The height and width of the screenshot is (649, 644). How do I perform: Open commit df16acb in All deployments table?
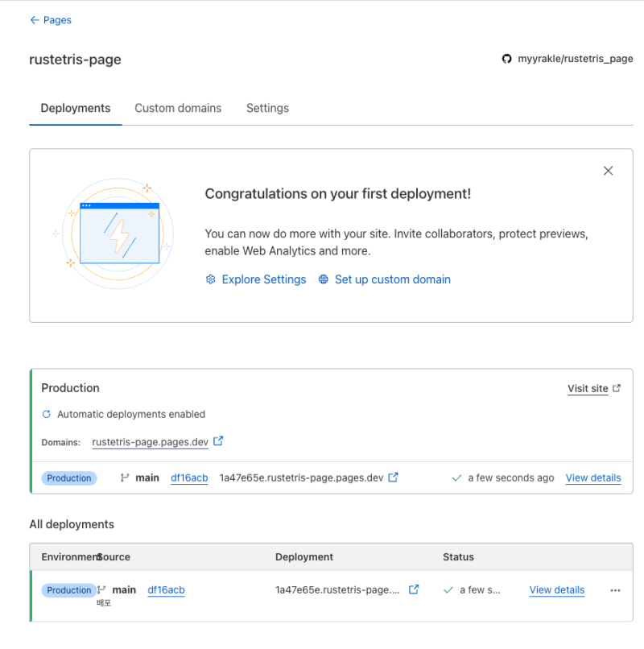pyautogui.click(x=166, y=589)
